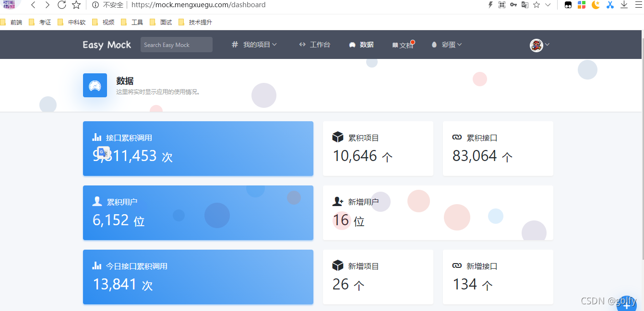Screen dimensions: 644x311
Task: Open the four-color grid extension icon
Action: (581, 5)
